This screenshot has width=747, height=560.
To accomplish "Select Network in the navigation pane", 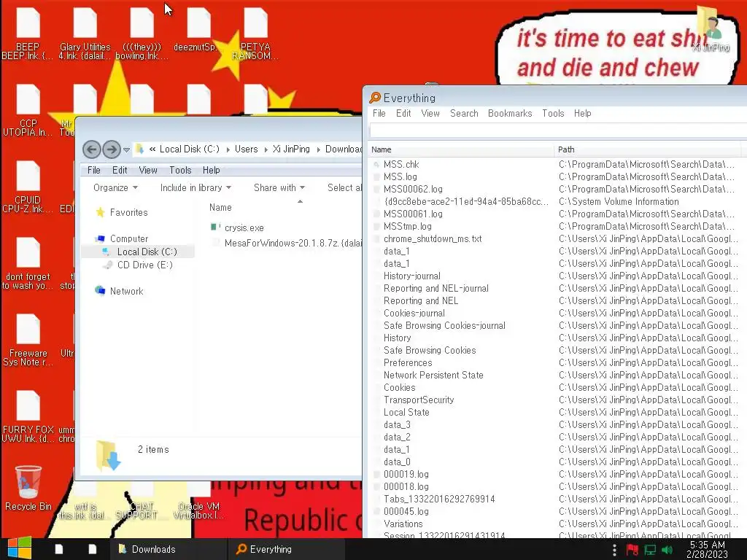I will (126, 291).
